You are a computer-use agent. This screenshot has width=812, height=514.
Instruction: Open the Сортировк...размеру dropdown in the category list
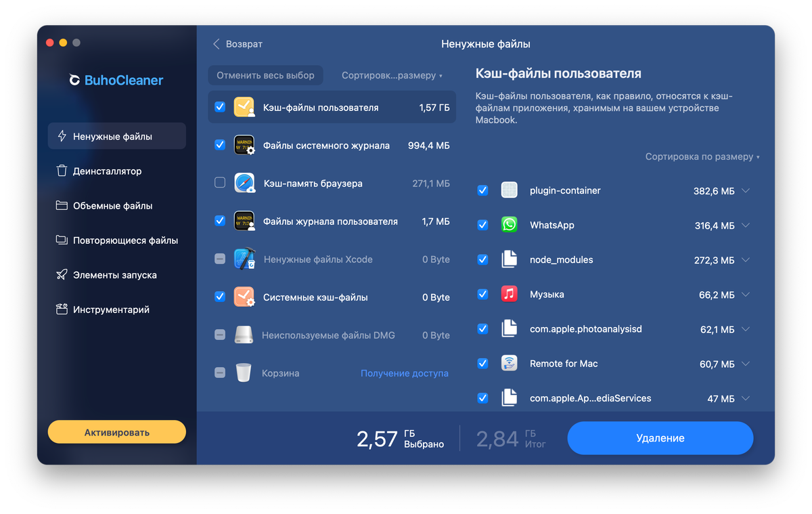point(392,75)
